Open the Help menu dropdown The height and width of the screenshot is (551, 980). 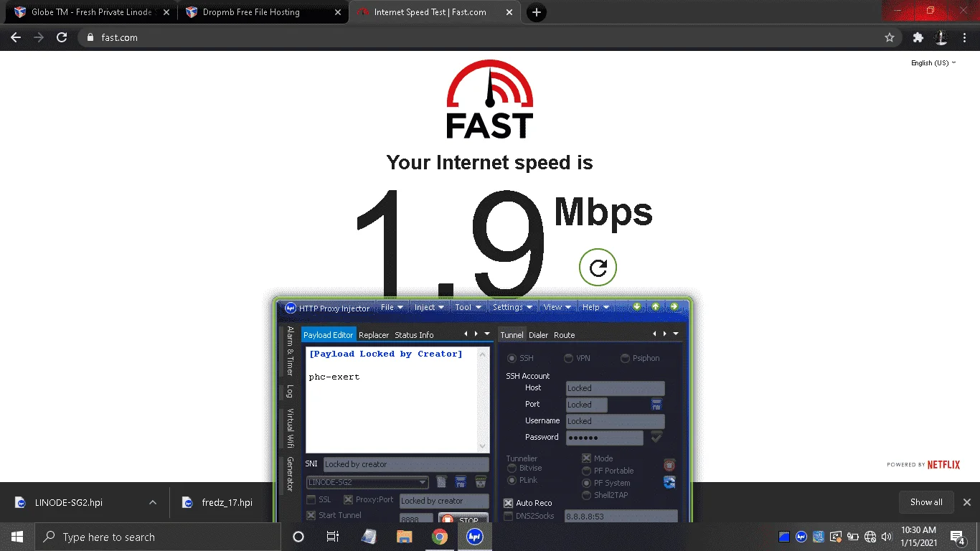pos(595,307)
